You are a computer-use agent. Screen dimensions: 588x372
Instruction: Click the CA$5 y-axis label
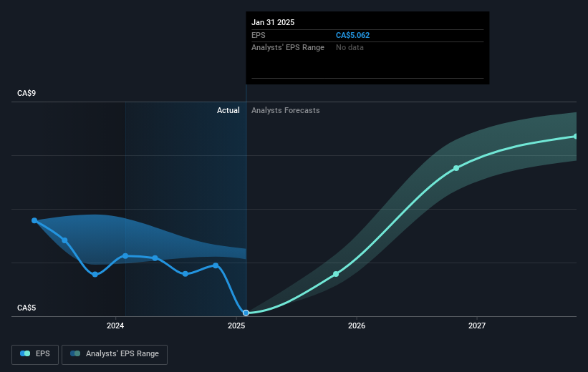[26, 308]
